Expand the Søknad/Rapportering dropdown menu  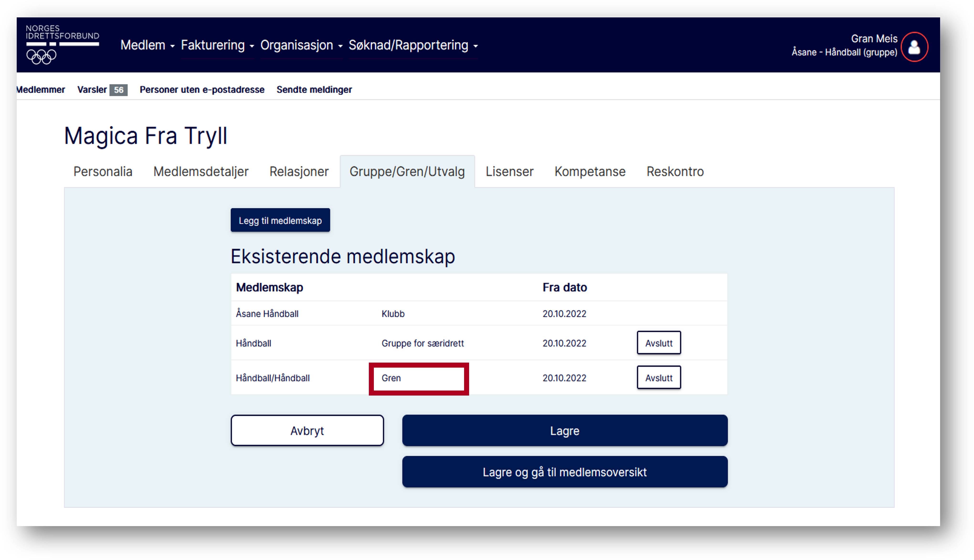click(413, 45)
